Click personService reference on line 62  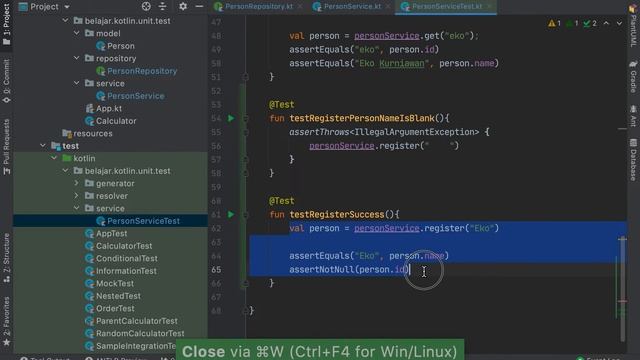387,228
